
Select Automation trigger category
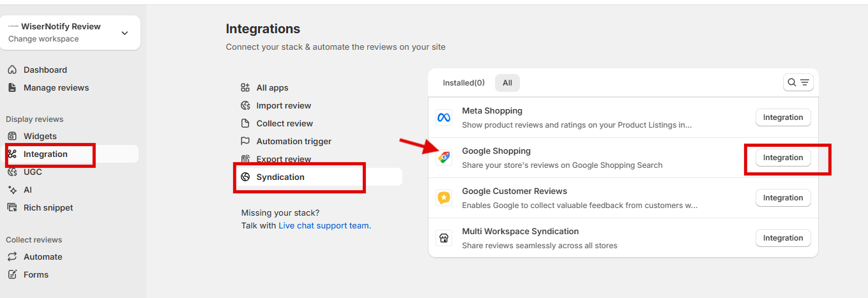click(x=294, y=141)
